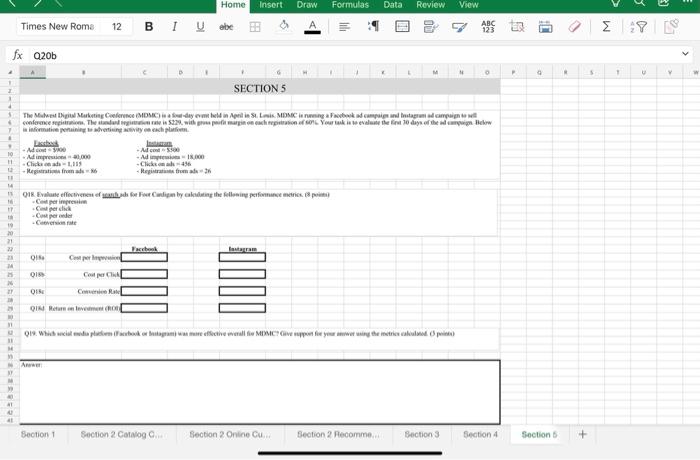Image resolution: width=700 pixels, height=460 pixels.
Task: Select the Facebook Conversion Rate cell
Action: pyautogui.click(x=144, y=291)
